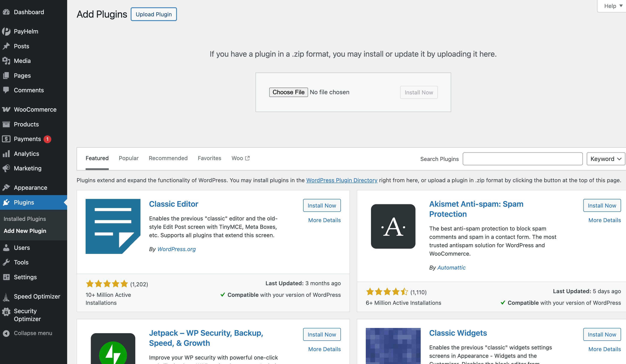Image resolution: width=626 pixels, height=364 pixels.
Task: Toggle the Upload Plugin panel button
Action: pyautogui.click(x=154, y=14)
